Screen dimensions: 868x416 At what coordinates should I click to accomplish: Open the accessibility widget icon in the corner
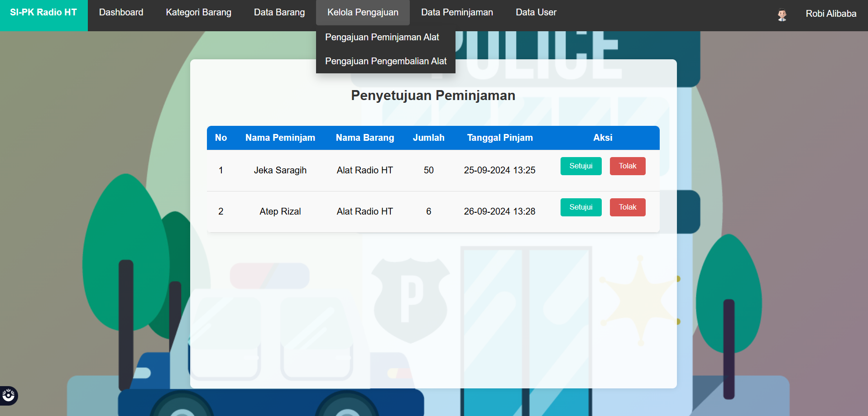point(8,396)
